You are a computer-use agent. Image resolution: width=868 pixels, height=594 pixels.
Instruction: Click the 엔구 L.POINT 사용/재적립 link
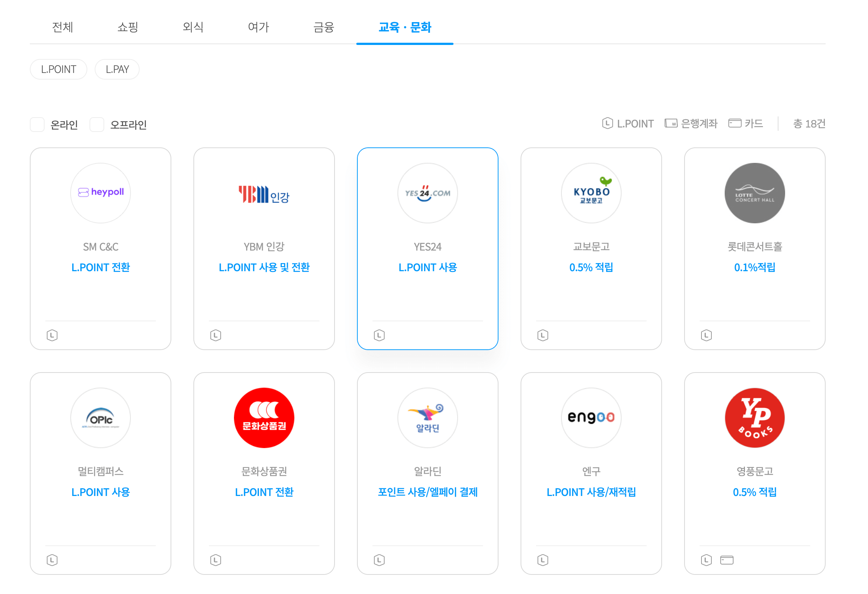pos(591,492)
